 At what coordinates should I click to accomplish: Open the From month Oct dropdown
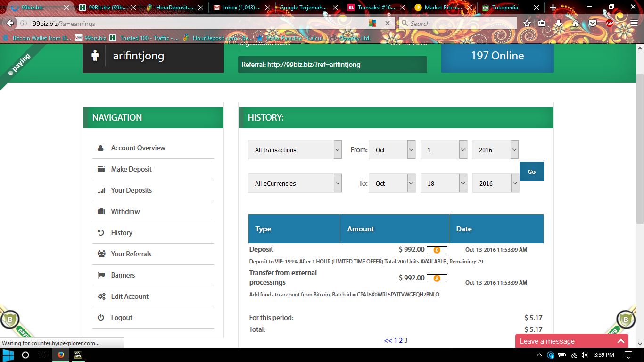click(x=392, y=150)
